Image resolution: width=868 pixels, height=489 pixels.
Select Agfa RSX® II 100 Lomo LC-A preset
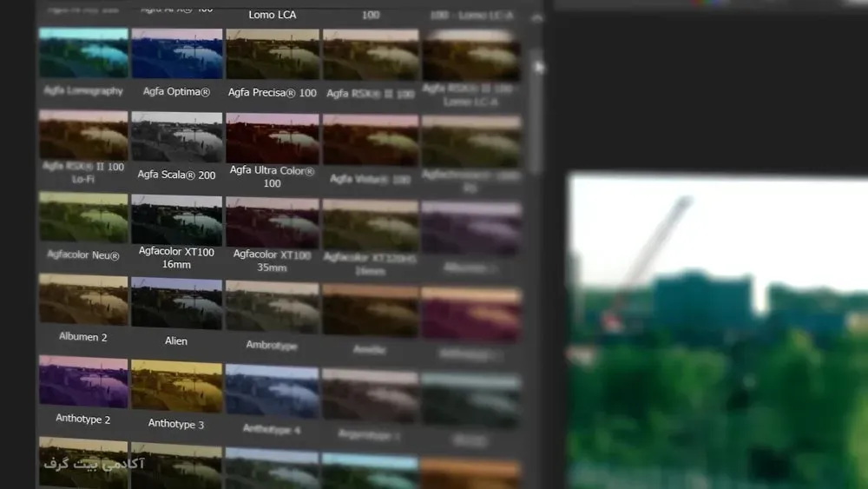[x=470, y=56]
